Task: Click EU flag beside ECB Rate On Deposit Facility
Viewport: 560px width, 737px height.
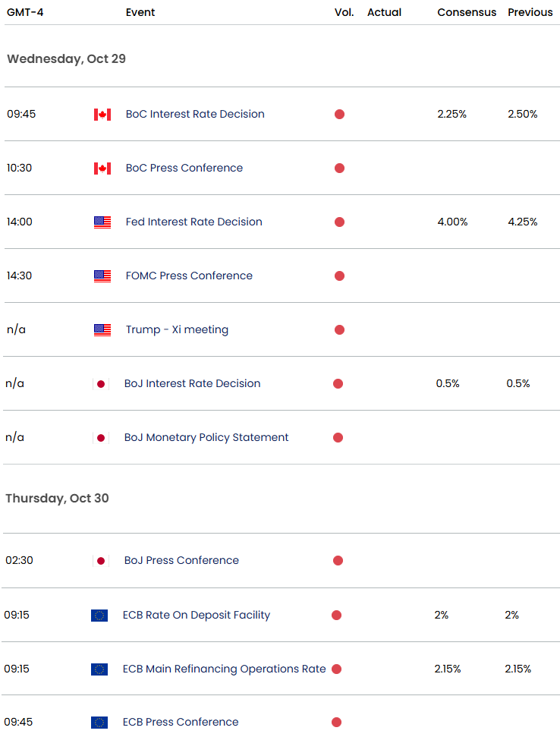Action: click(99, 616)
